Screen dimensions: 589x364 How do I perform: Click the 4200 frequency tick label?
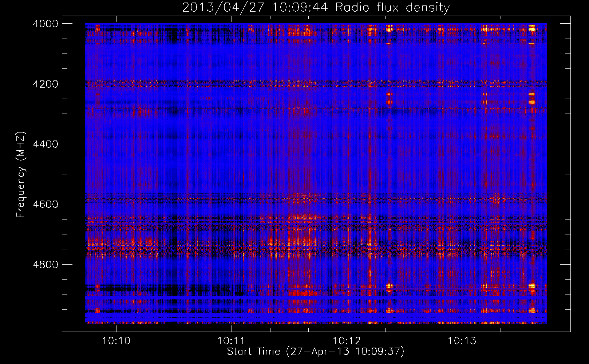click(x=46, y=84)
